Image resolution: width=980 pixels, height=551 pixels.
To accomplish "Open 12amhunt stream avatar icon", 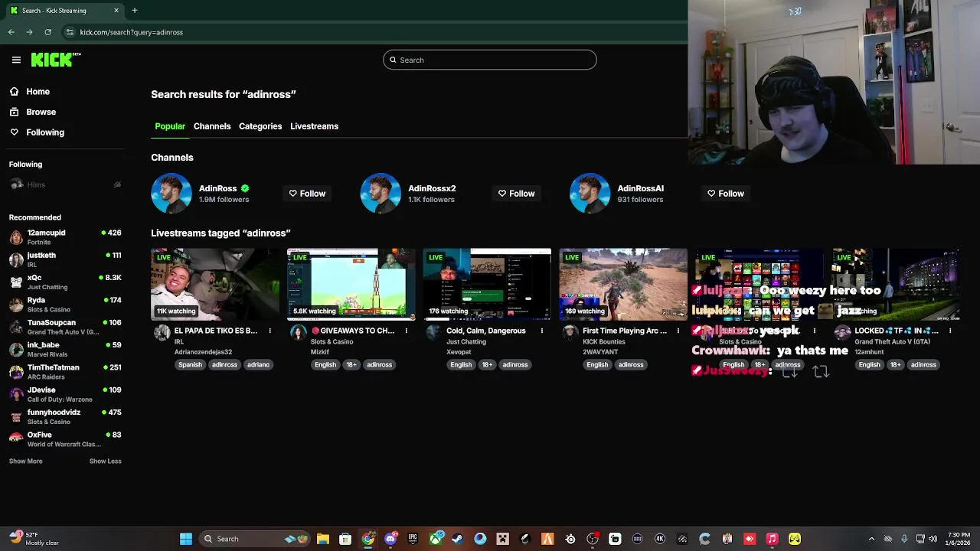I will pyautogui.click(x=842, y=332).
